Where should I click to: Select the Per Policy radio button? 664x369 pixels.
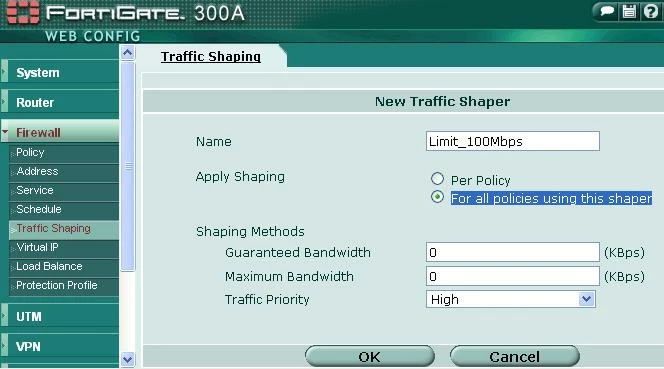437,179
